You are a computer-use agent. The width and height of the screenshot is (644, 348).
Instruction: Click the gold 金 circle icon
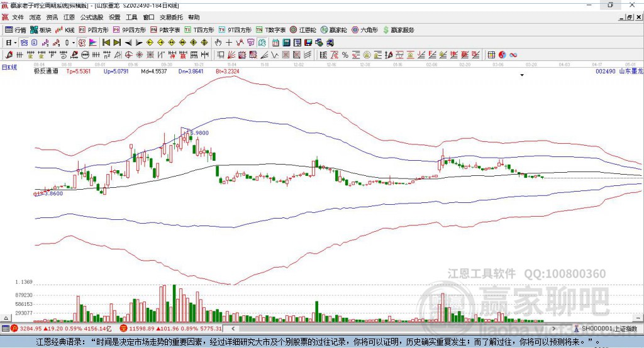pyautogui.click(x=367, y=55)
